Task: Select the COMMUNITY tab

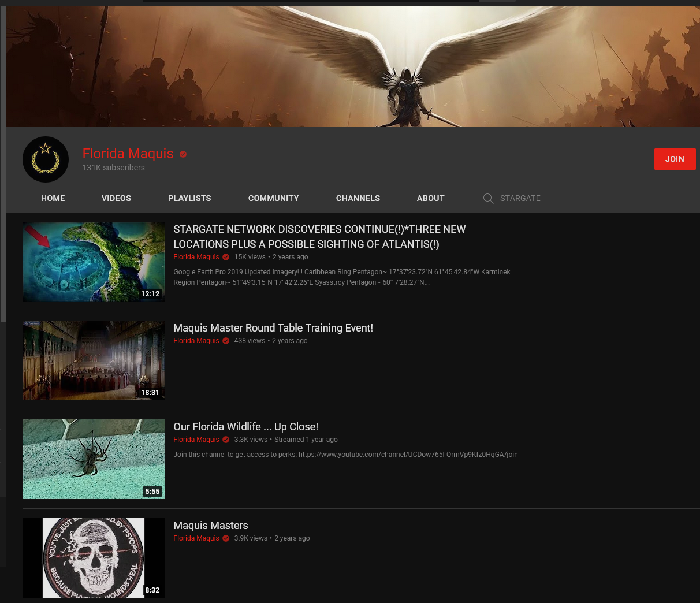Action: [274, 198]
